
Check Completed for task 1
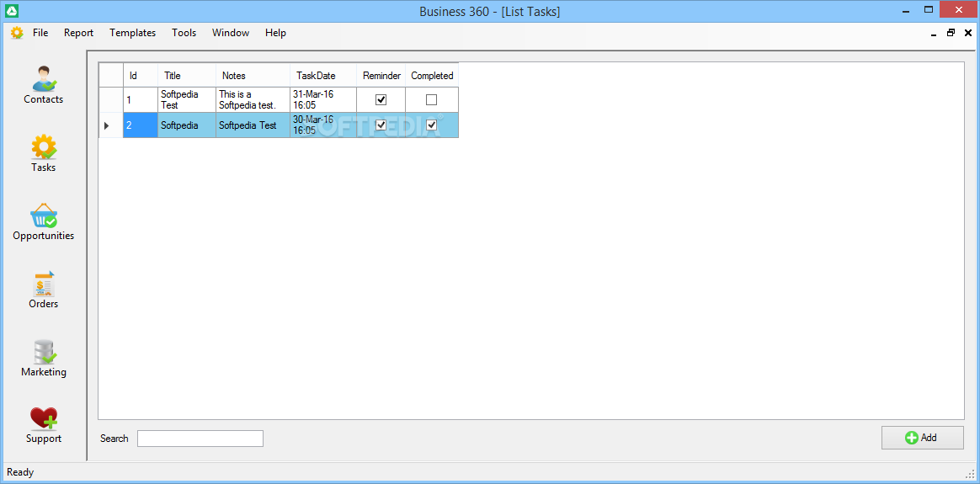[x=431, y=100]
